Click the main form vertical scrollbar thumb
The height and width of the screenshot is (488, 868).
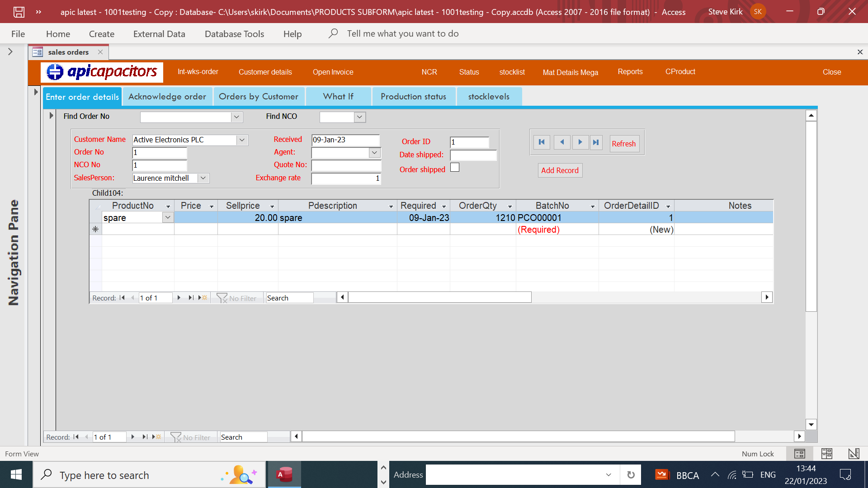811,216
